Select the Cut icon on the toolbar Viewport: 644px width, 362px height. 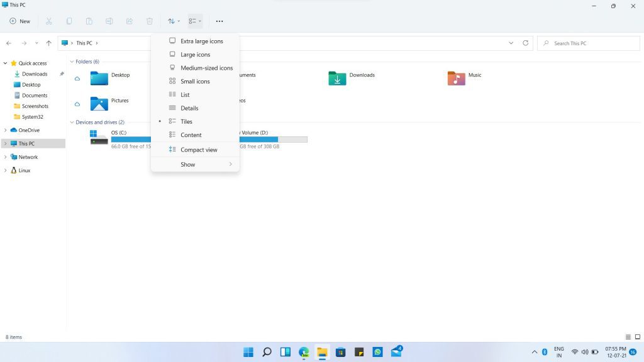click(x=48, y=21)
